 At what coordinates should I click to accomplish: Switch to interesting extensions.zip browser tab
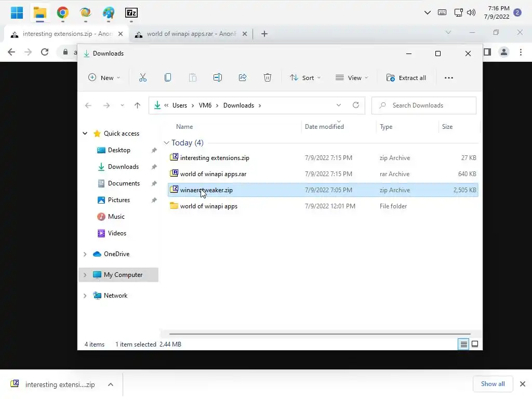point(66,34)
